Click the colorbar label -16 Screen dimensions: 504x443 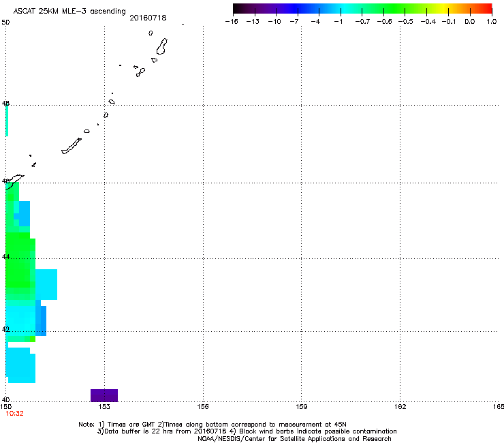pos(232,22)
